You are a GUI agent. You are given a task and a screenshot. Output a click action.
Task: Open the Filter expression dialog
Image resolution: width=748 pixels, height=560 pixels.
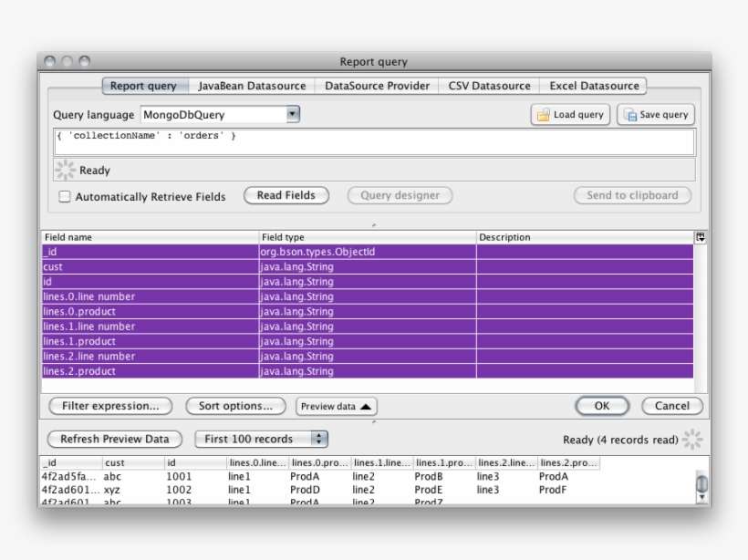click(108, 406)
